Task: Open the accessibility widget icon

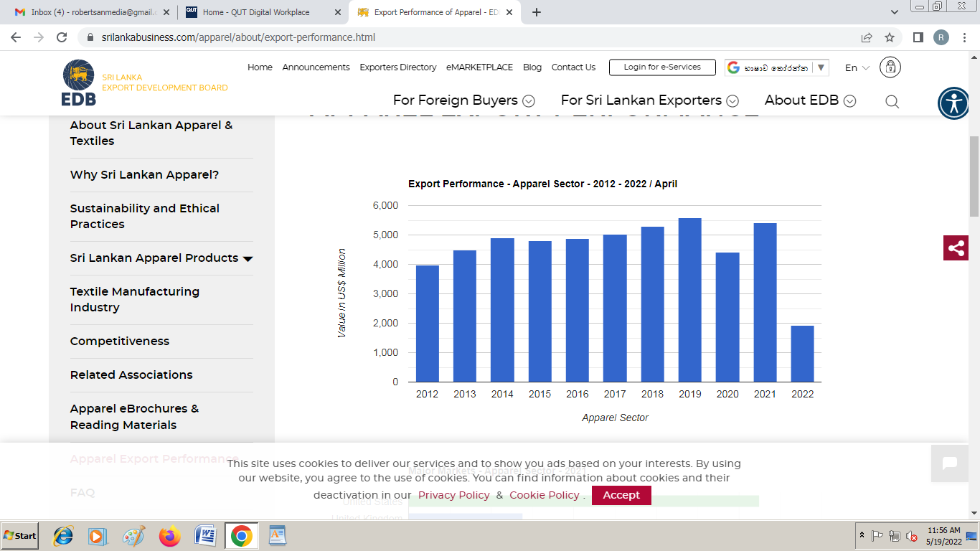Action: [954, 103]
